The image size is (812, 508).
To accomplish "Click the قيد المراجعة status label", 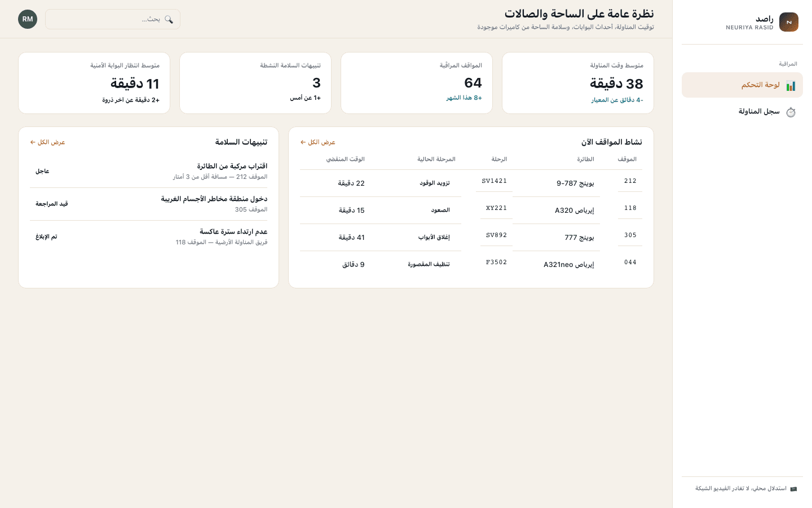I will pyautogui.click(x=52, y=204).
